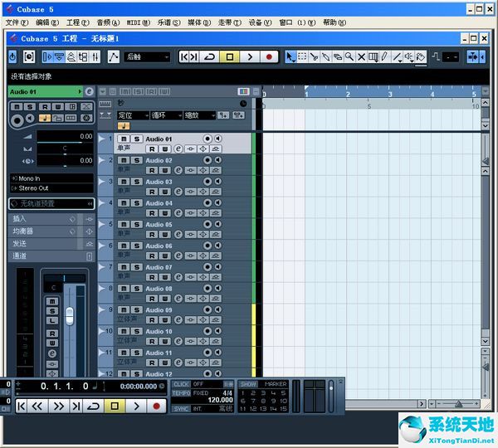
Task: Enable Write automation on Audio 06
Action: click(x=165, y=256)
